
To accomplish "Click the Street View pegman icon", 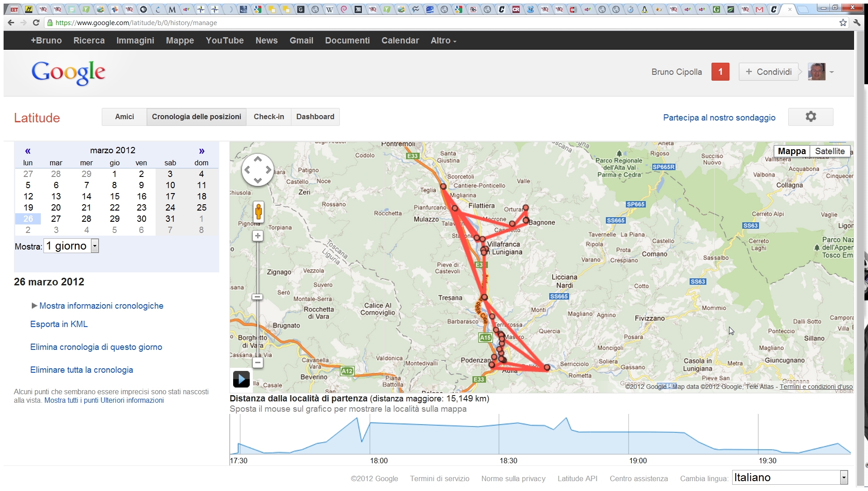I will (x=258, y=211).
